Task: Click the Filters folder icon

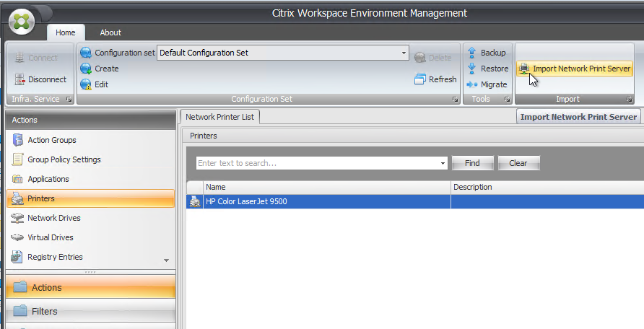Action: point(20,310)
